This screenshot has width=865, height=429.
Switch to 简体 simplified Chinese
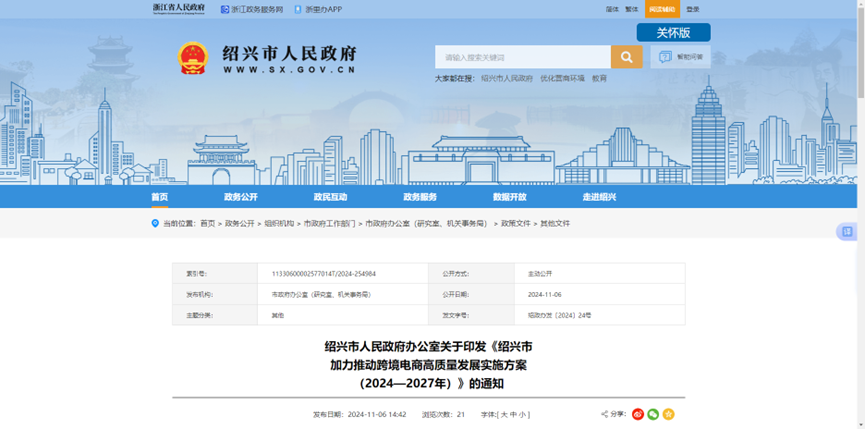612,9
